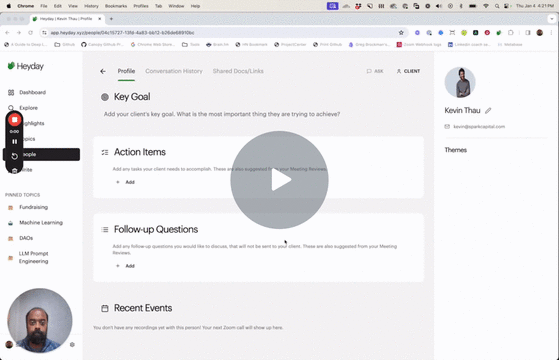Click the browser back button
559x360 pixels.
tap(7, 33)
